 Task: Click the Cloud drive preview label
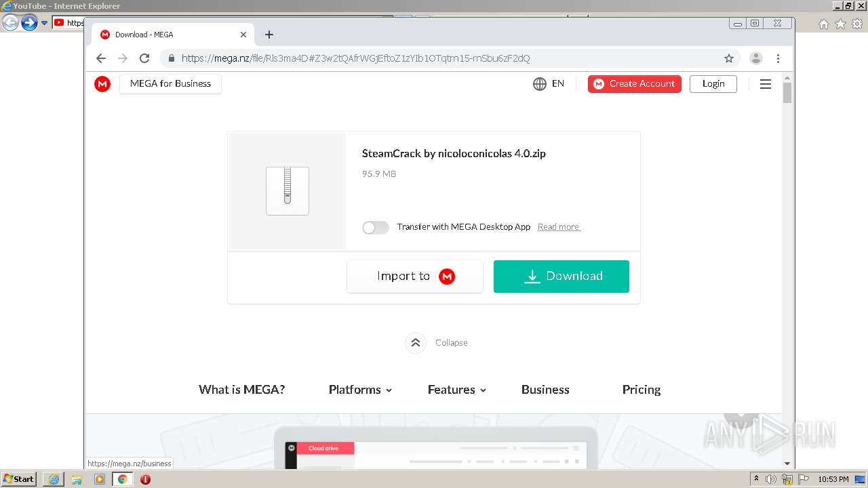pos(323,449)
